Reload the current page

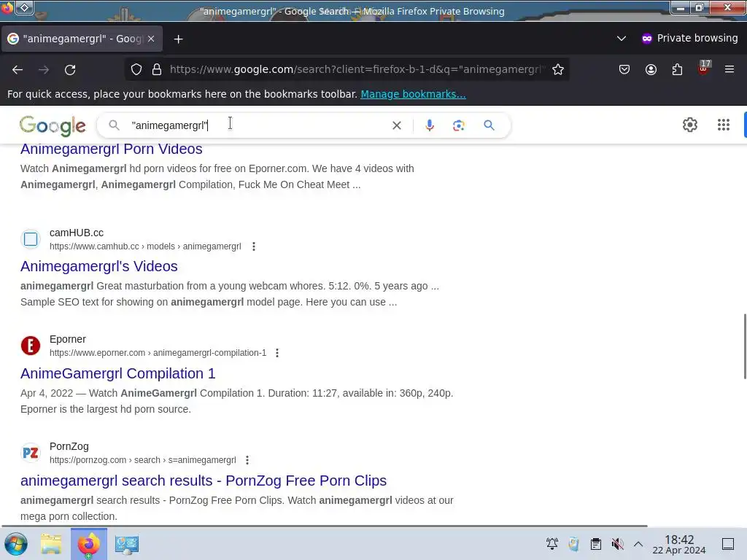[70, 69]
